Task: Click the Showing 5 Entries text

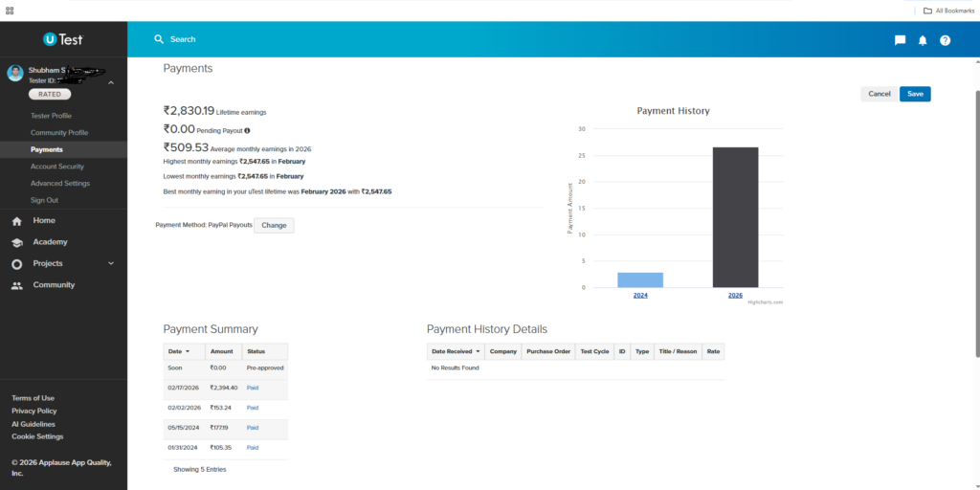Action: click(200, 469)
